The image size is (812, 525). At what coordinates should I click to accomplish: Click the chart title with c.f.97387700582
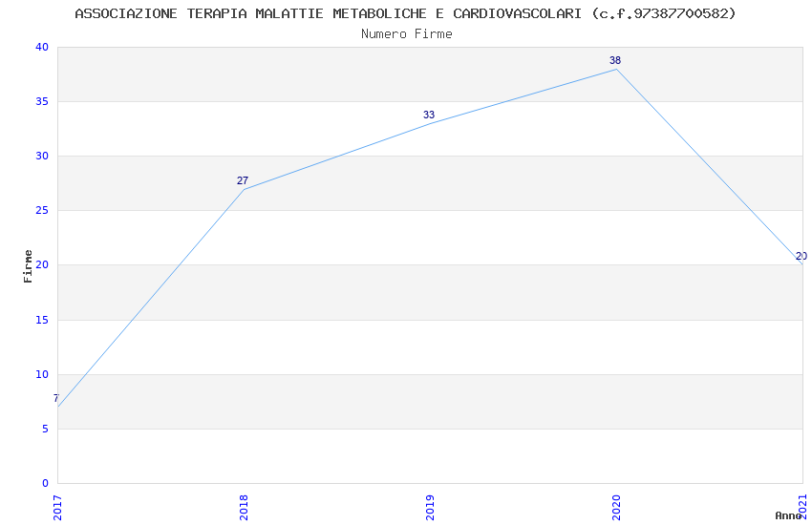point(405,13)
